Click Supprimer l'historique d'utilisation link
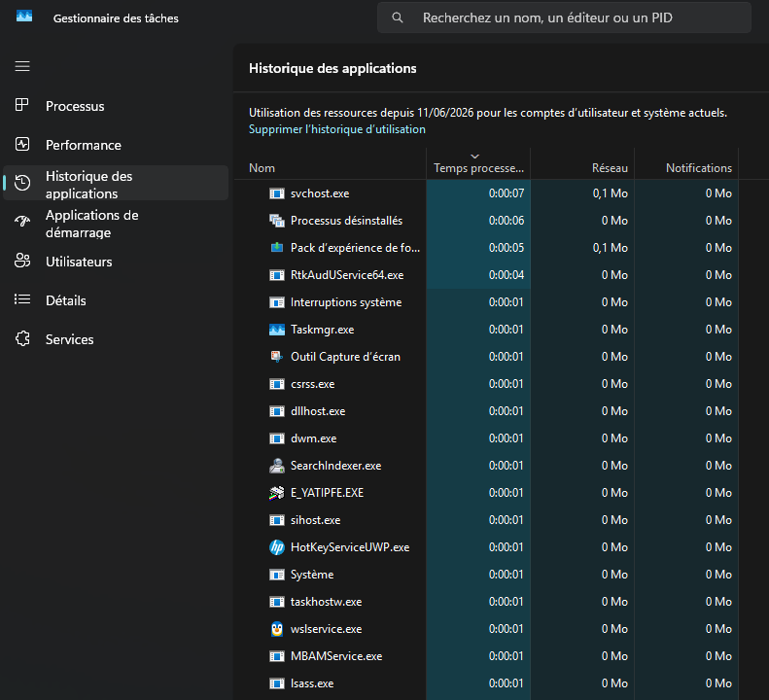The image size is (769, 700). pyautogui.click(x=337, y=129)
